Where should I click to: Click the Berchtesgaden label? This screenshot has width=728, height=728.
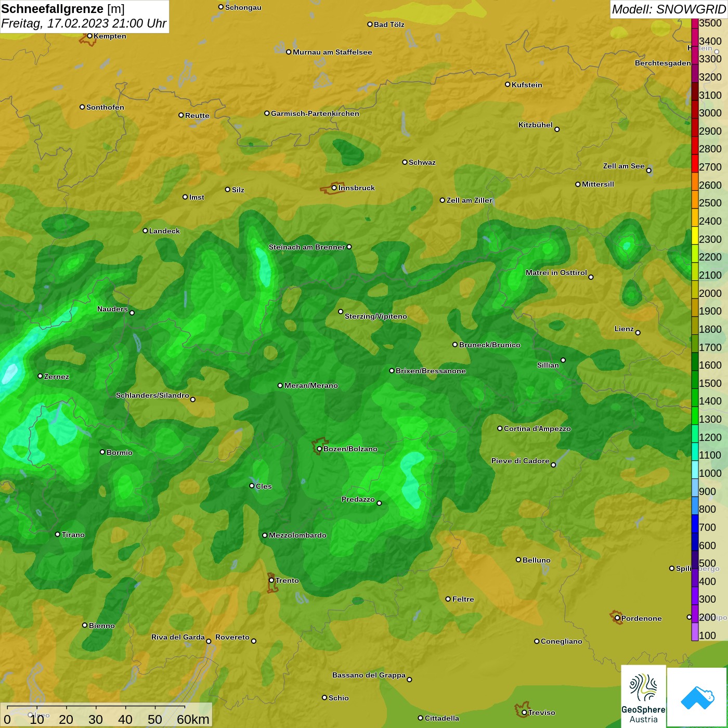point(663,63)
